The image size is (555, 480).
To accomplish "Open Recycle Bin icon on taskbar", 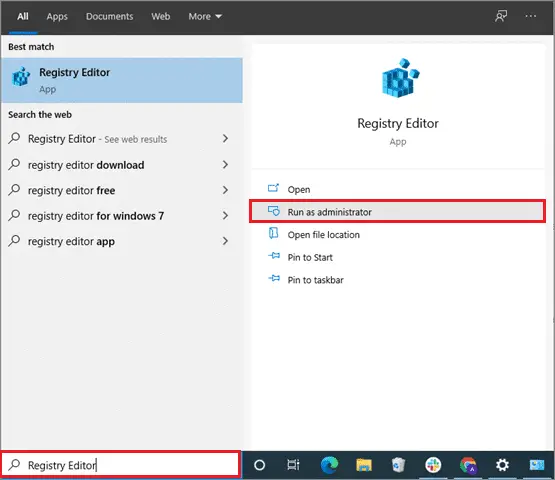I will coord(399,465).
